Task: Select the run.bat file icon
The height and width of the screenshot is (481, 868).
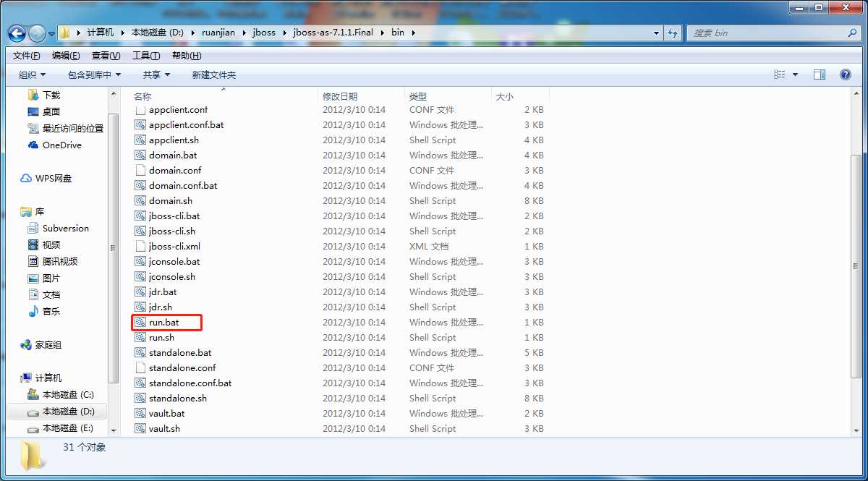Action: click(x=140, y=322)
